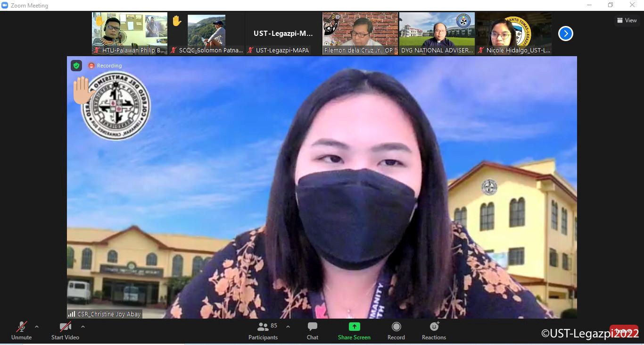The image size is (644, 345).
Task: Click the red Recording indicator
Action: pos(105,66)
